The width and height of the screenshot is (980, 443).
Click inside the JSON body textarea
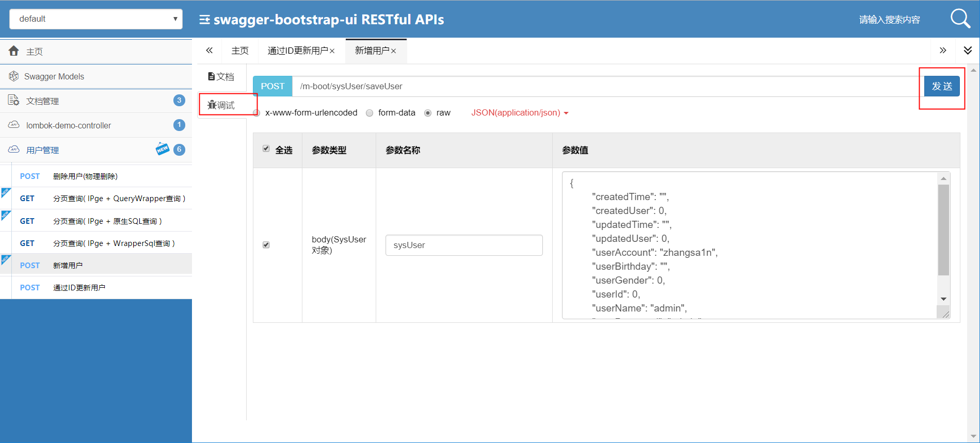coord(749,245)
